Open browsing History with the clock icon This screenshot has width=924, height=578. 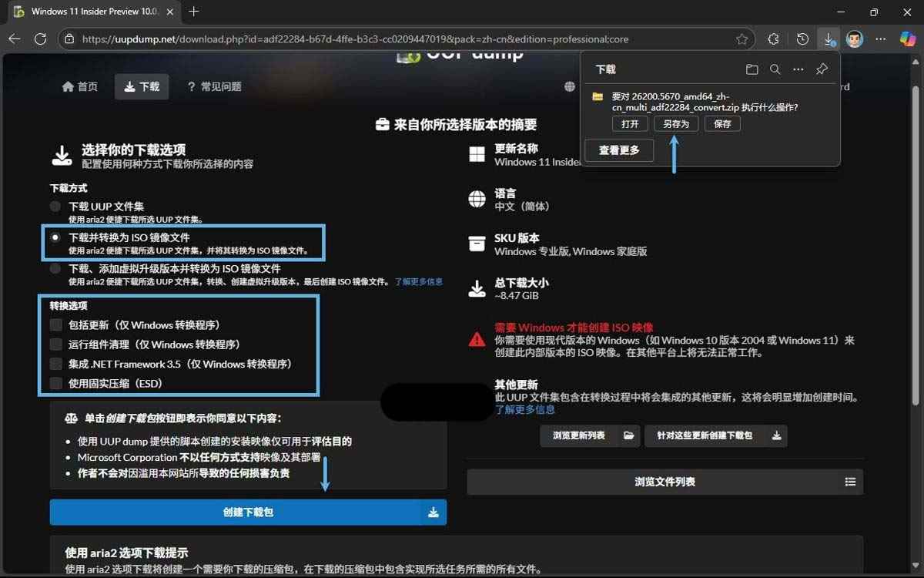(x=802, y=39)
